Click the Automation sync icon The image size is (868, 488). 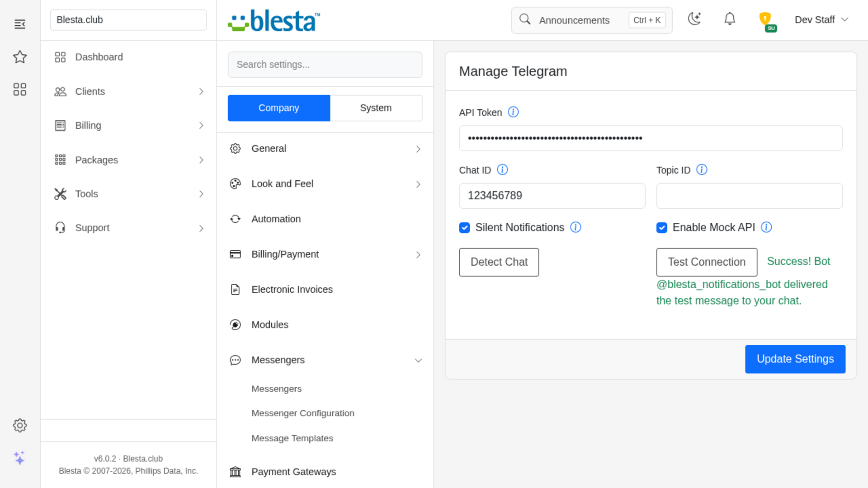coord(235,219)
